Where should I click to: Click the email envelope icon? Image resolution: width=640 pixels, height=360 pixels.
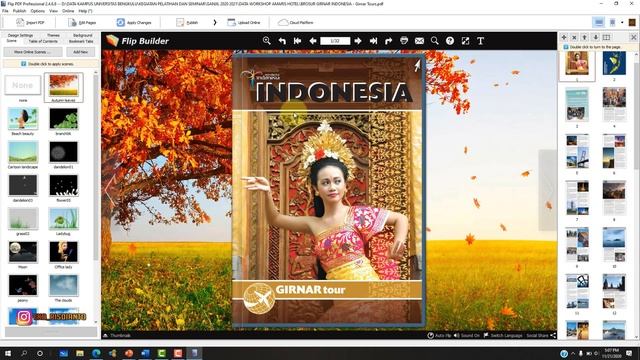(419, 41)
